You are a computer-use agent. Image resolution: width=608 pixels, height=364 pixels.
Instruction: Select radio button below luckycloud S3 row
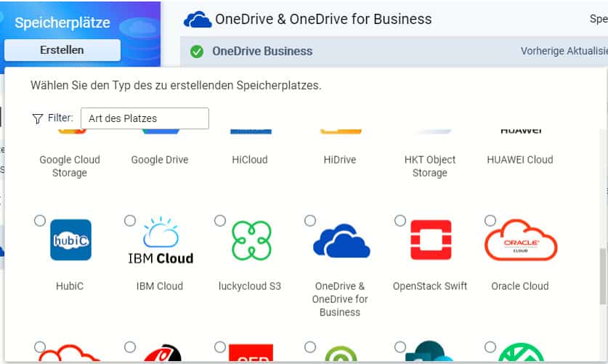pos(220,347)
